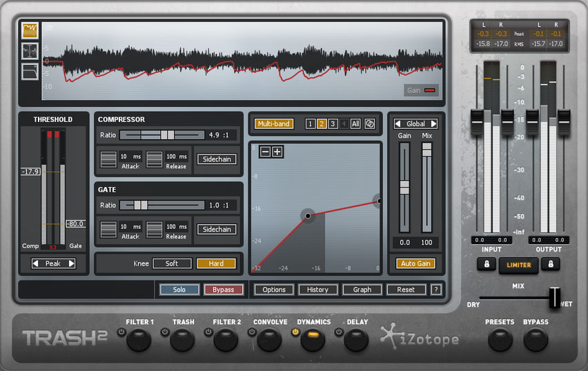Open the History window

(x=317, y=290)
